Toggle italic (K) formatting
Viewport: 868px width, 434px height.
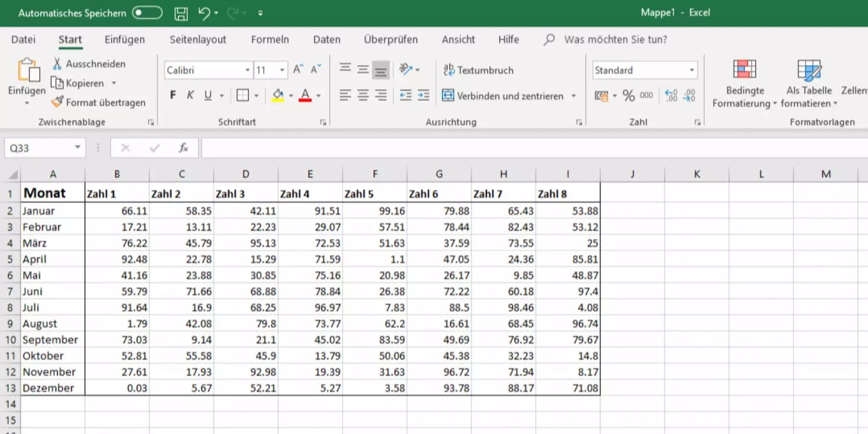(x=190, y=95)
